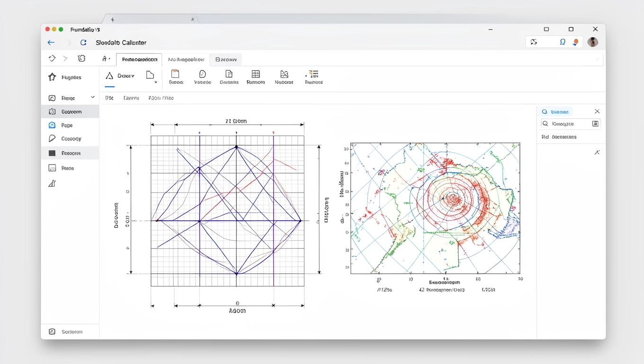This screenshot has height=364, width=644.
Task: Open a new tab with the plus button
Action: click(112, 19)
